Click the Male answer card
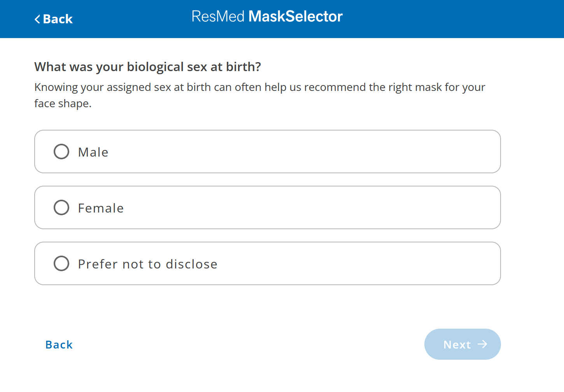 point(268,152)
